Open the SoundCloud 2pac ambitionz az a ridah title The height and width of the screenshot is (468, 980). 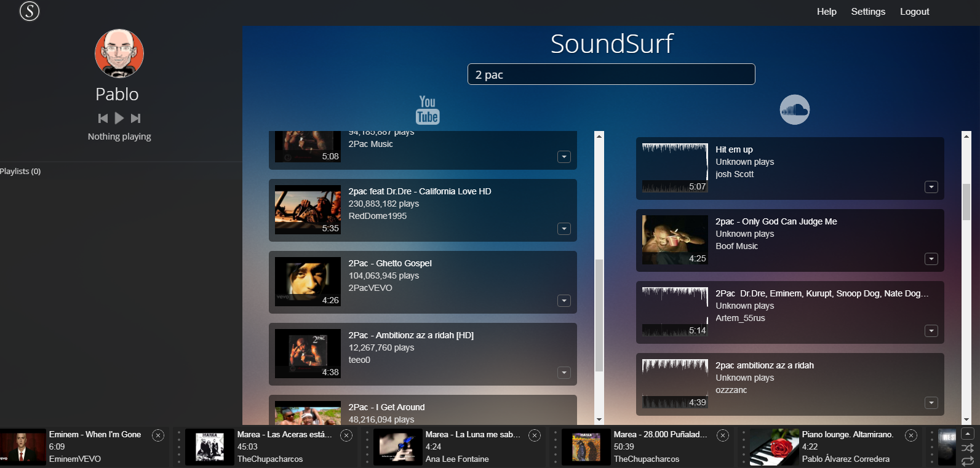pos(765,365)
